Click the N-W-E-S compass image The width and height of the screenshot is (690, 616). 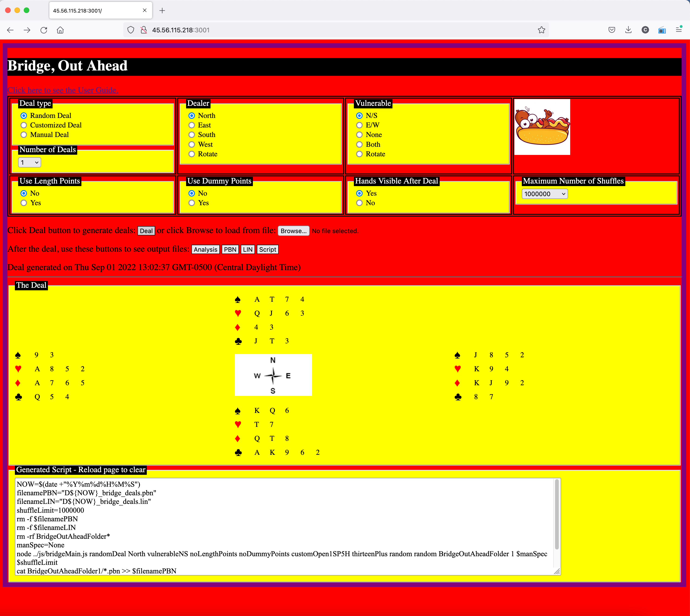273,375
